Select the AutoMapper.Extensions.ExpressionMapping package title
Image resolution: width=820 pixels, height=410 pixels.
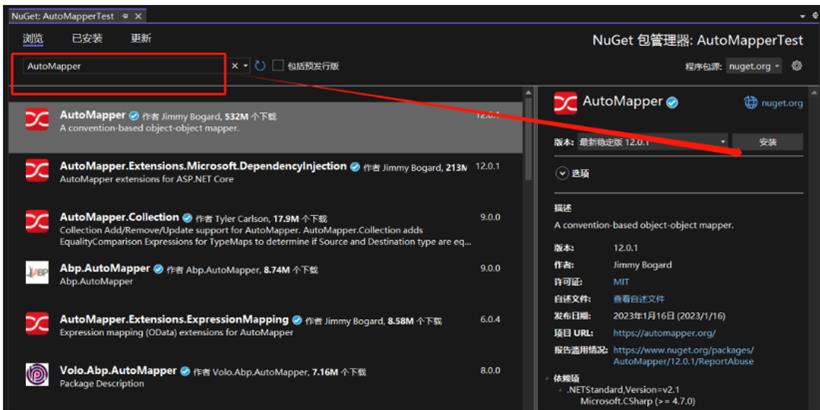click(x=174, y=319)
